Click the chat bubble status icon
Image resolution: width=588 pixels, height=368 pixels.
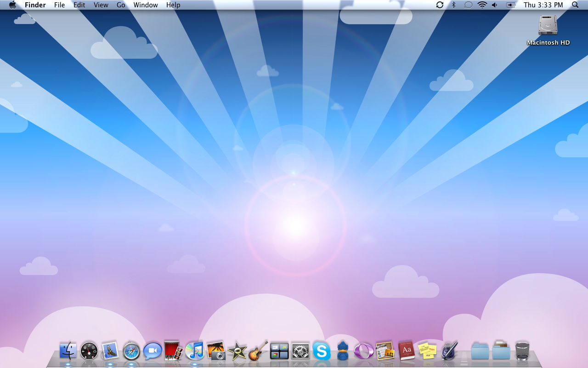point(468,5)
